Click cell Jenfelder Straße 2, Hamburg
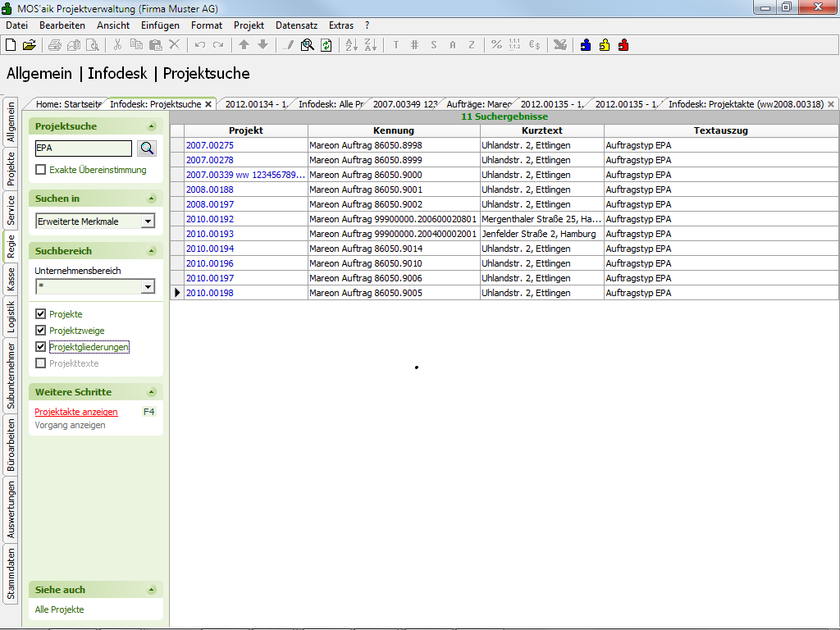Screen dimensions: 840x630 (541, 234)
